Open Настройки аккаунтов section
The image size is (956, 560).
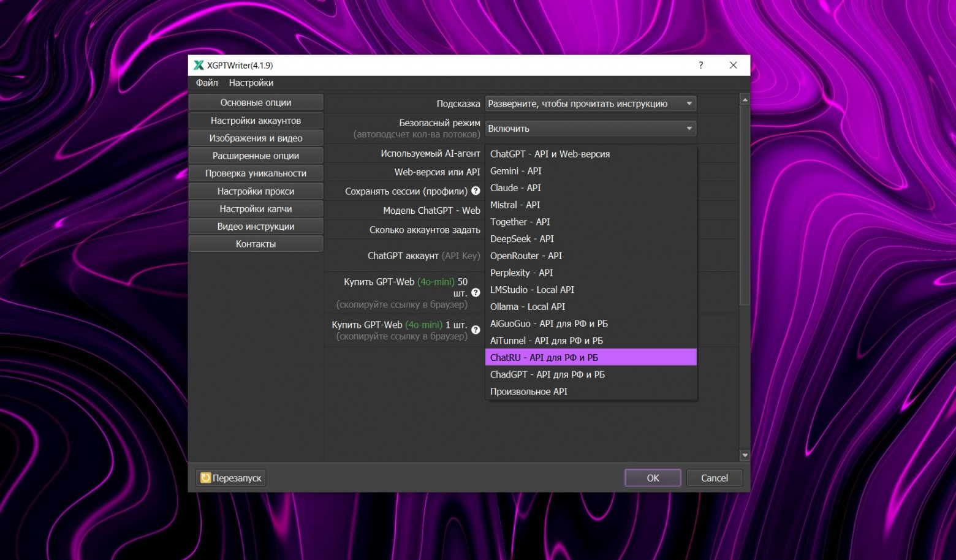[256, 121]
